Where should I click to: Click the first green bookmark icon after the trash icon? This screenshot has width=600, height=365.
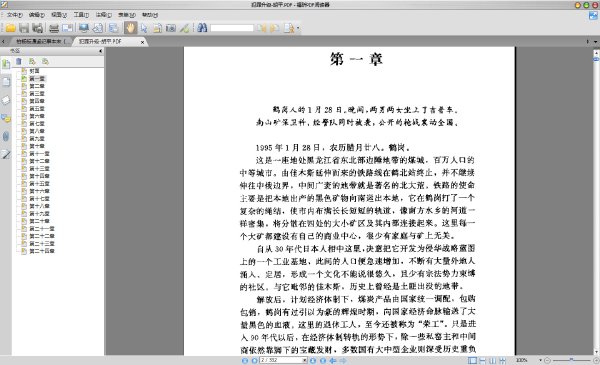32,61
